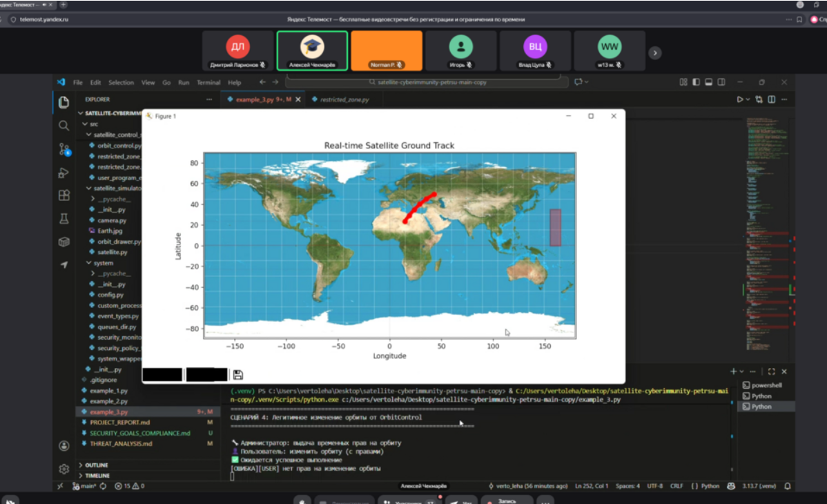Expand the TIMELINE section
This screenshot has height=504, width=827.
click(x=97, y=476)
